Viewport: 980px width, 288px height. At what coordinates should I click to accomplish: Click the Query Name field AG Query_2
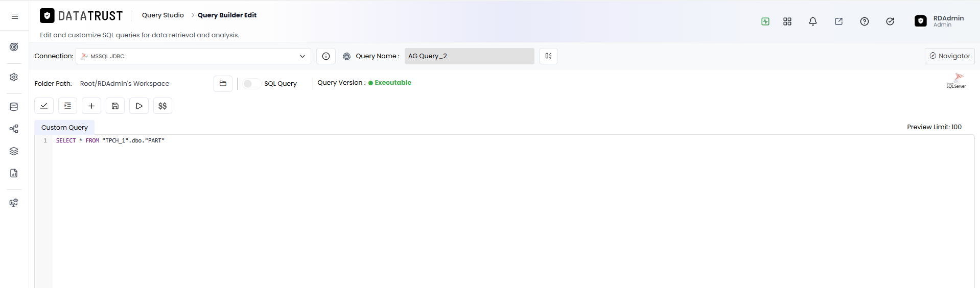(x=469, y=56)
